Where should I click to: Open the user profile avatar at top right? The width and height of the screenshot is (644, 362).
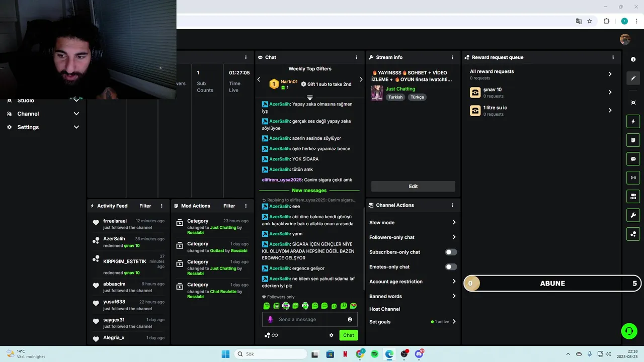coord(625,39)
